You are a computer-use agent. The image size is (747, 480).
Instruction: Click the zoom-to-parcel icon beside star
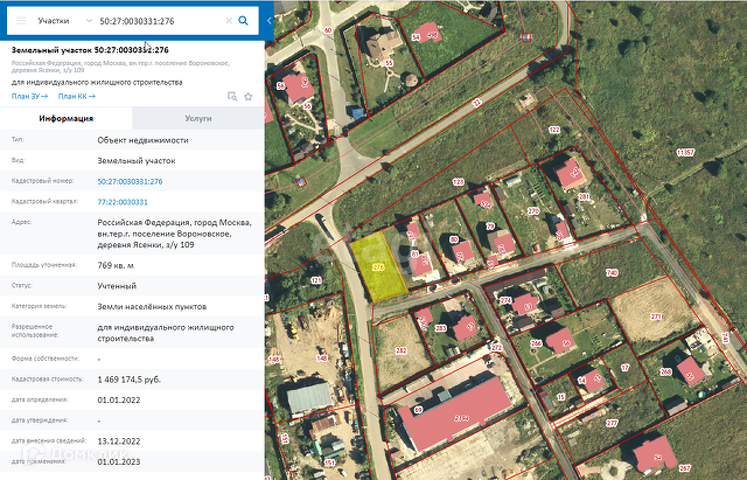(x=232, y=97)
